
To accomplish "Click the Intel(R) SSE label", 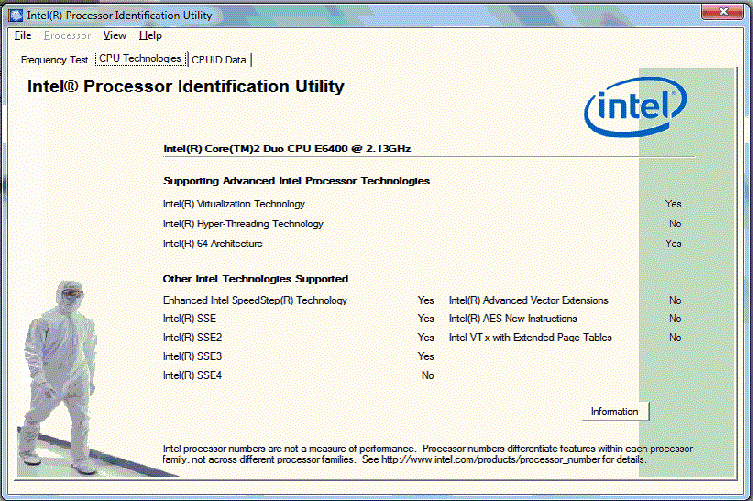I will pyautogui.click(x=190, y=318).
